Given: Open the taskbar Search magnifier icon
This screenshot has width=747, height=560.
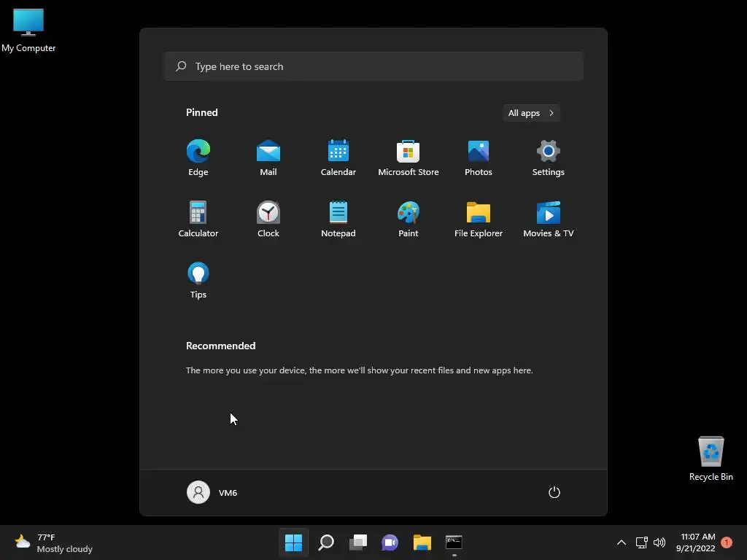Looking at the screenshot, I should [326, 542].
